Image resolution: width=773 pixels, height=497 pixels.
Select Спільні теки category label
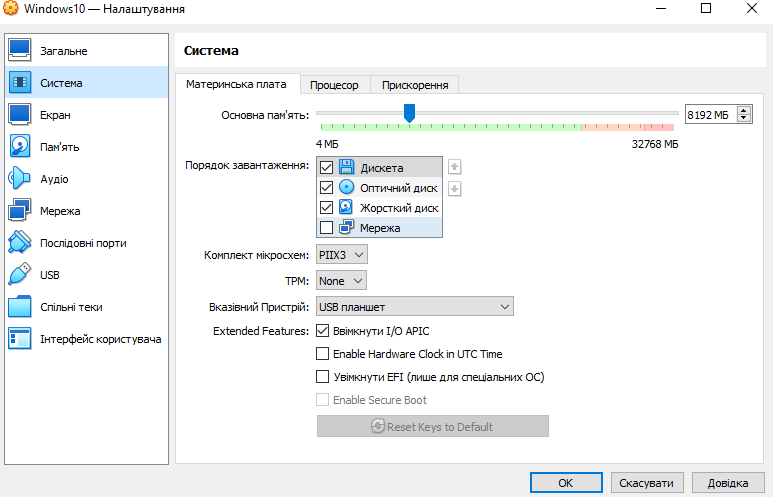71,307
